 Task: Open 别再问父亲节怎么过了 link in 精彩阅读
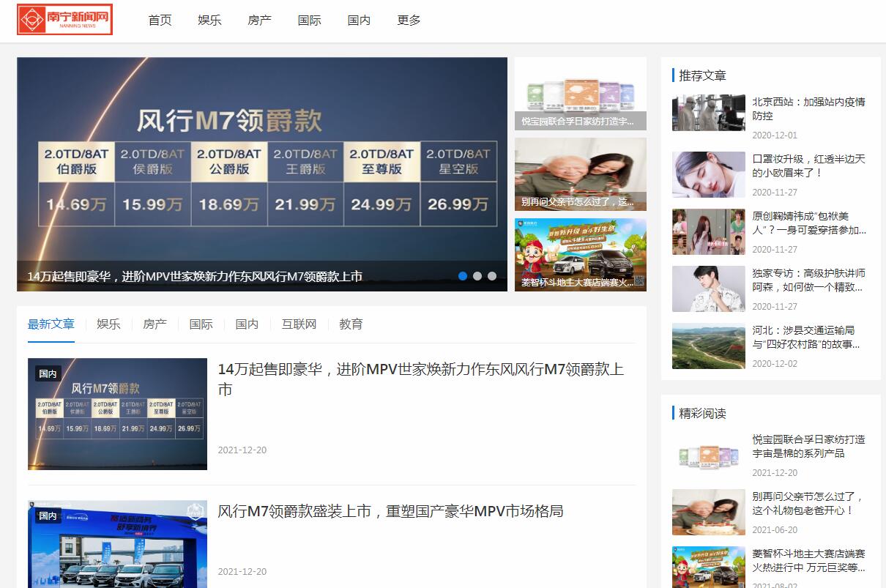[808, 503]
